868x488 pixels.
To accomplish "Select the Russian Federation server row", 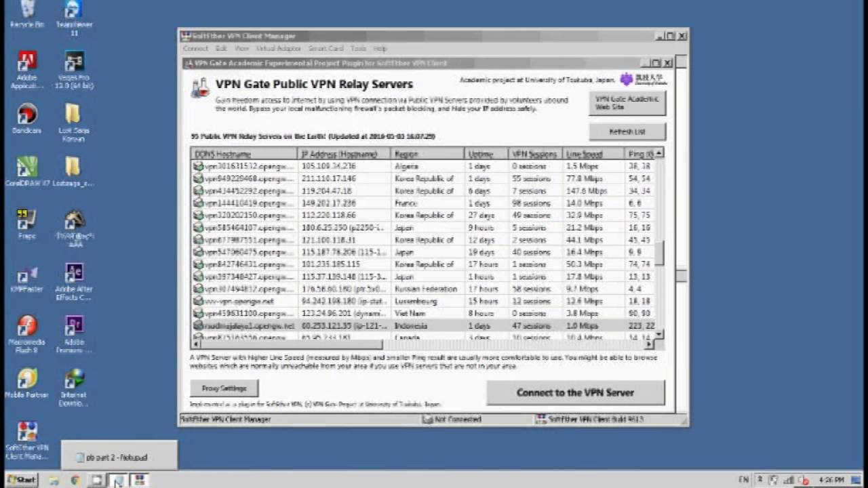I will 422,289.
